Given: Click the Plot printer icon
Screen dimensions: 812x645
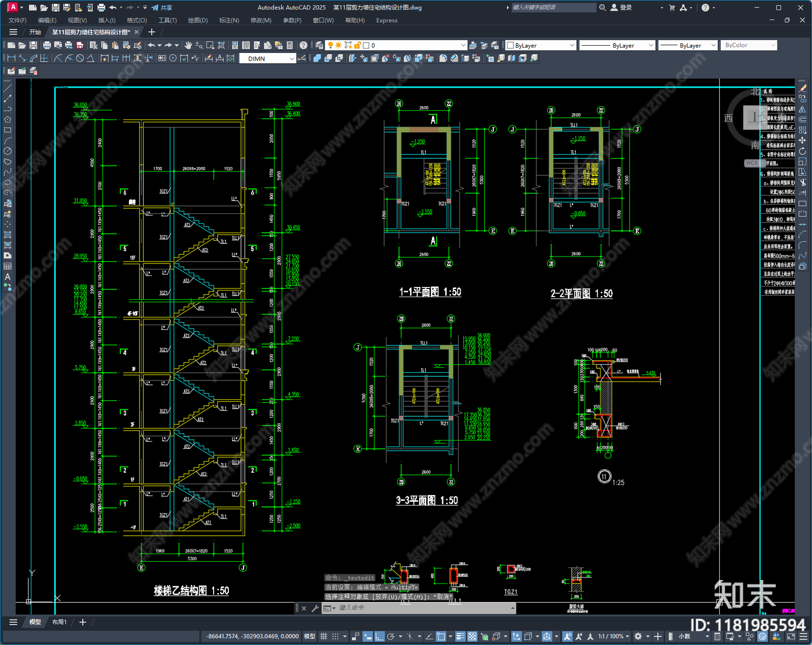Looking at the screenshot, I should [x=47, y=45].
